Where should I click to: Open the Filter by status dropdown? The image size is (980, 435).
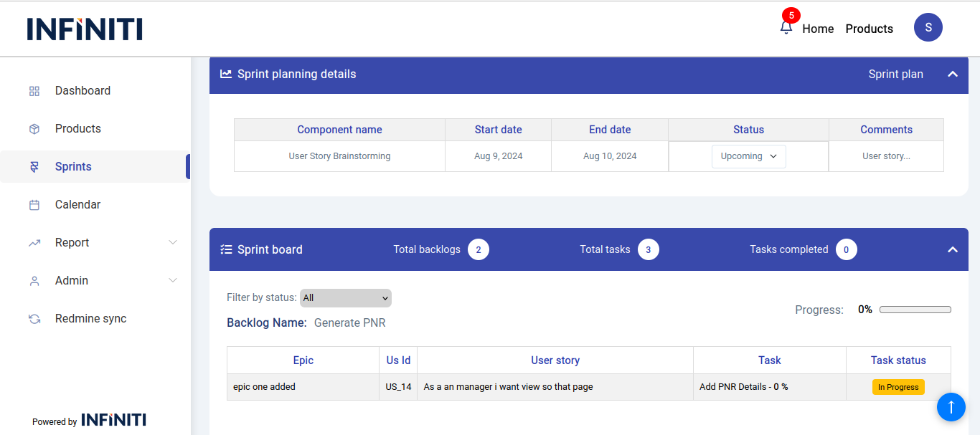[345, 298]
